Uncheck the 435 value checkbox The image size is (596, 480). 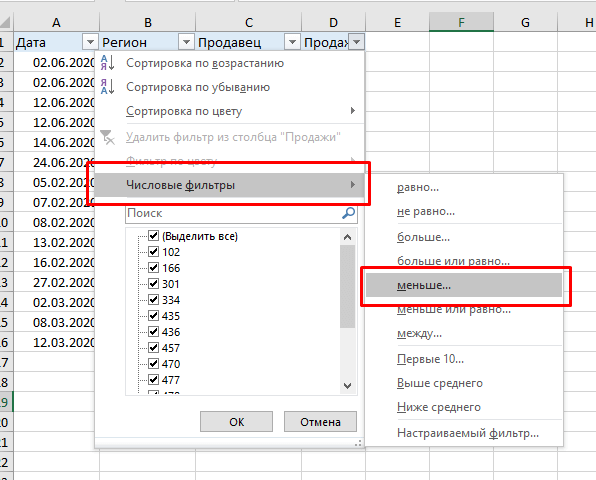point(153,315)
